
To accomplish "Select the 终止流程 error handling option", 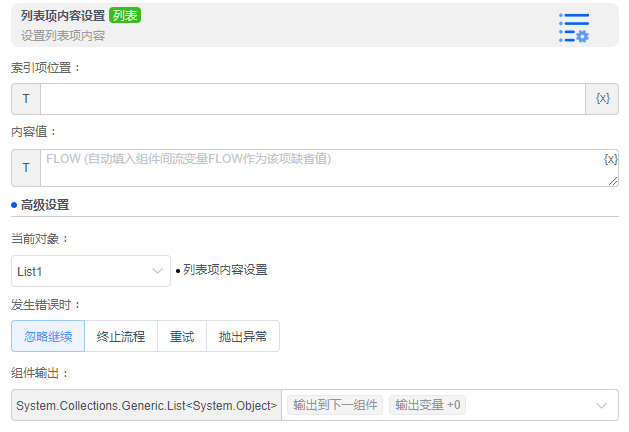I will (x=121, y=337).
